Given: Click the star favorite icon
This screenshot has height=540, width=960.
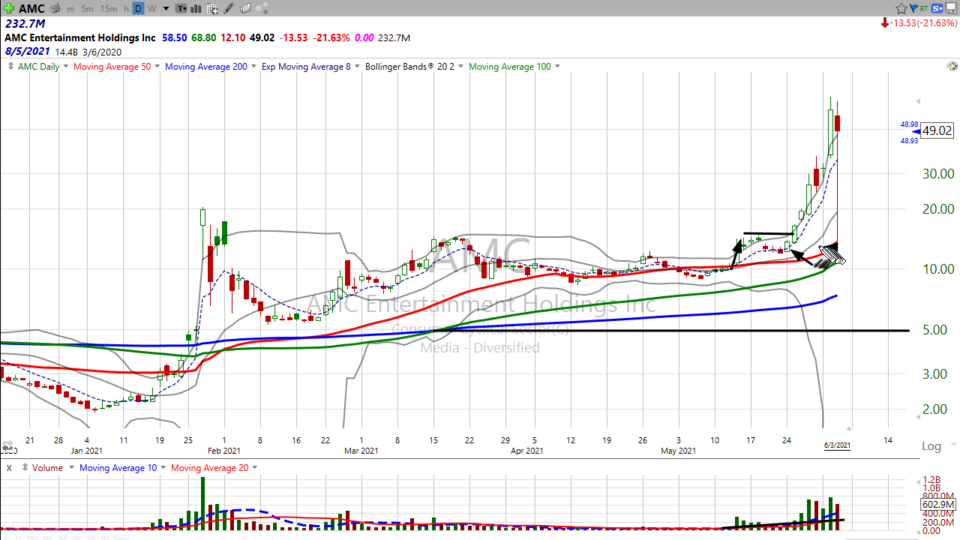Looking at the screenshot, I should coord(901,9).
